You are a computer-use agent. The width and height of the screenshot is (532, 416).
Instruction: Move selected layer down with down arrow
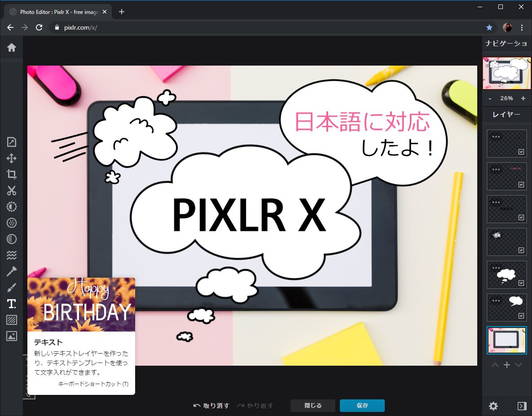pyautogui.click(x=519, y=365)
